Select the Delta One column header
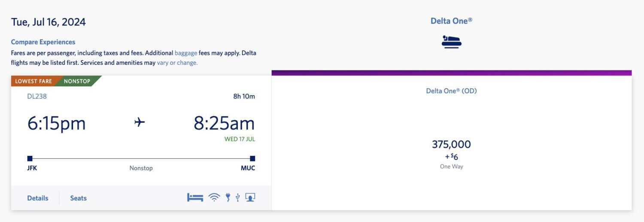 [x=451, y=21]
